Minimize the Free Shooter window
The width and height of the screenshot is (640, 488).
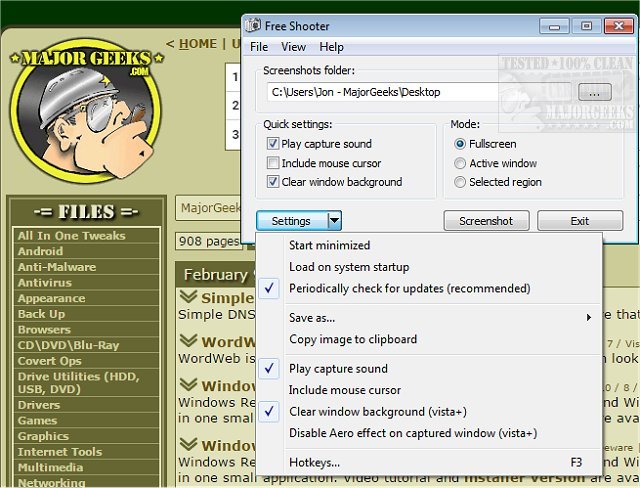point(554,26)
